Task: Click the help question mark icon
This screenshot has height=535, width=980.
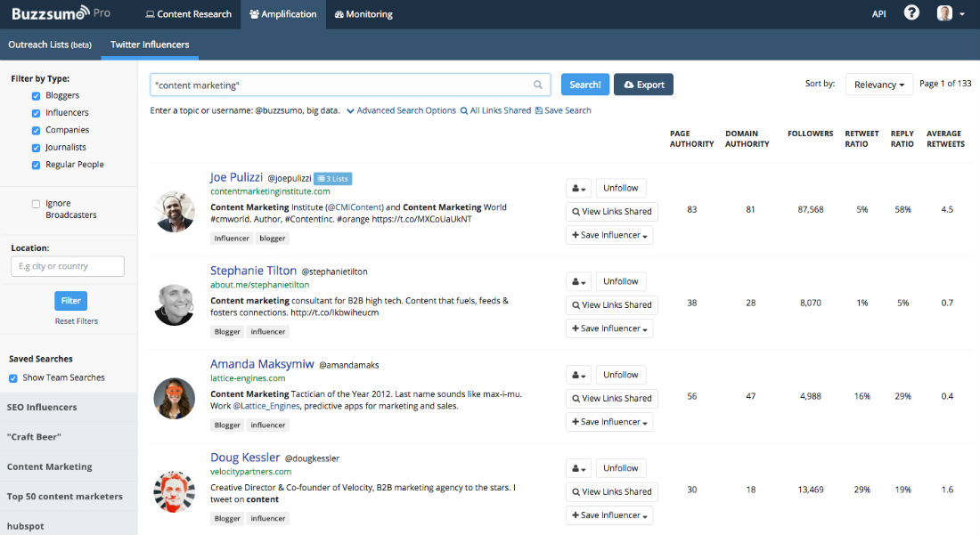Action: click(911, 13)
